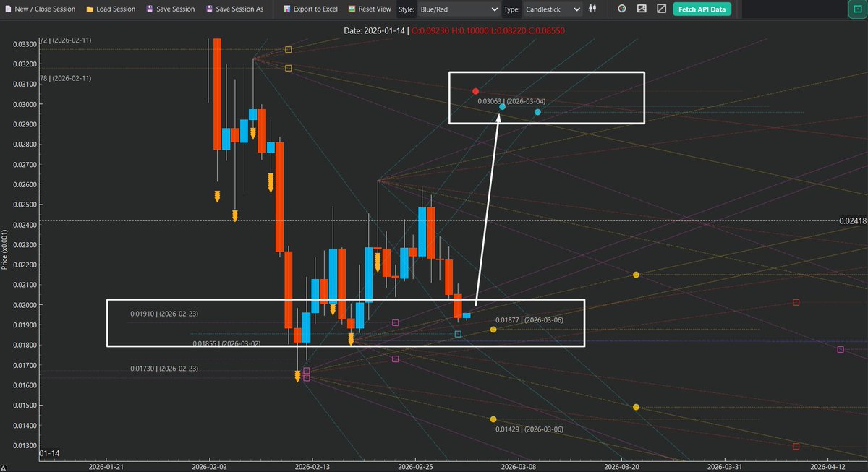Click the Save Session floppy disk icon

(150, 9)
